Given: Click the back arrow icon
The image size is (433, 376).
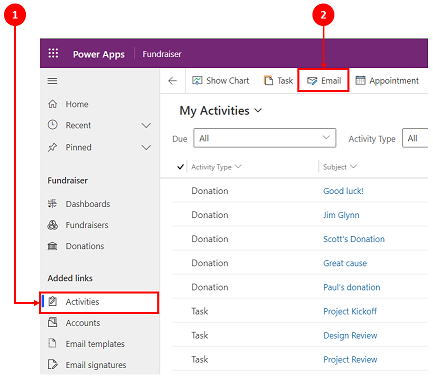Looking at the screenshot, I should pos(173,81).
